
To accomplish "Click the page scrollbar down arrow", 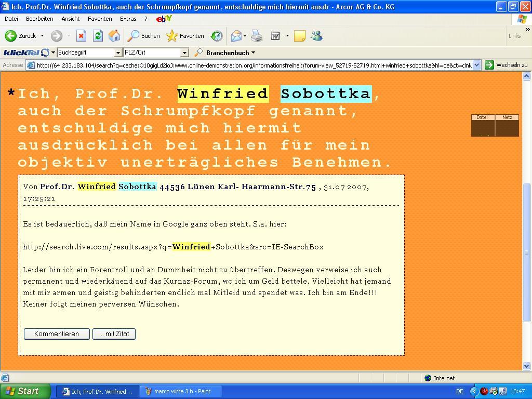I will [527, 366].
